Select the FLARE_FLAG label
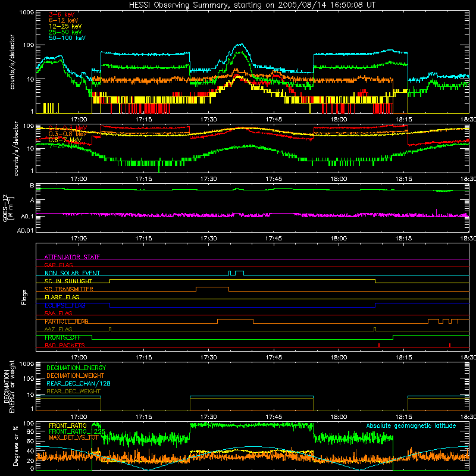This screenshot has height=476, width=476. point(62,297)
